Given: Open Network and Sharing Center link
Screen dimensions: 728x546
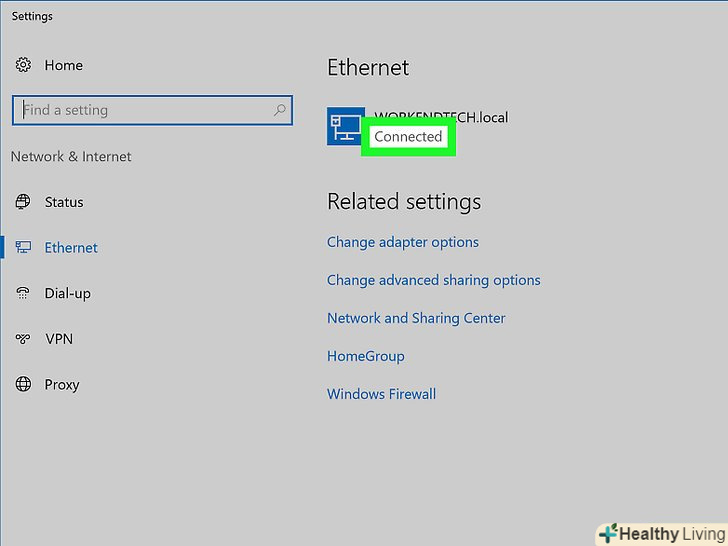Looking at the screenshot, I should 416,318.
